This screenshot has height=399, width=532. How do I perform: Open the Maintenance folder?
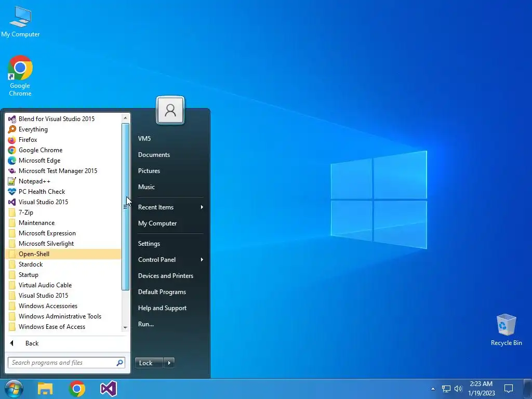coord(63,222)
